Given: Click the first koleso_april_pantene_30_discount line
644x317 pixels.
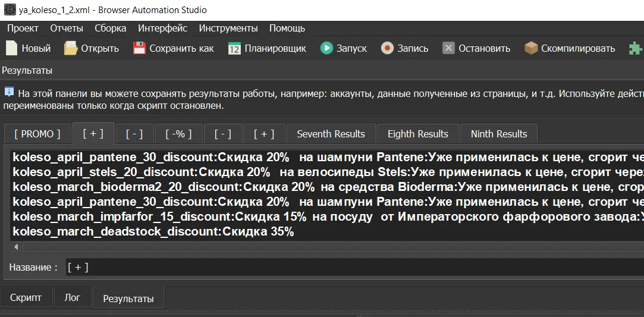Looking at the screenshot, I should [x=327, y=157].
